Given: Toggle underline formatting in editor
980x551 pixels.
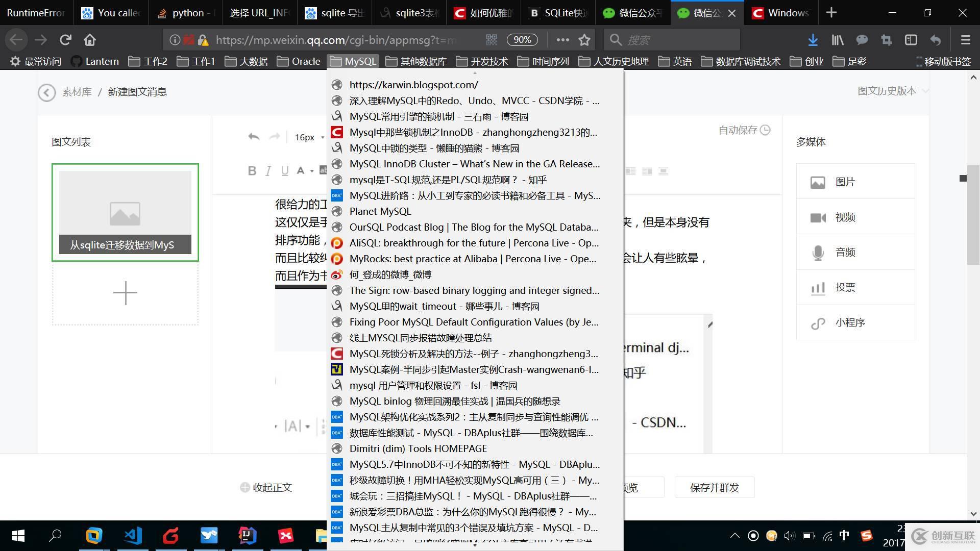Looking at the screenshot, I should tap(285, 171).
